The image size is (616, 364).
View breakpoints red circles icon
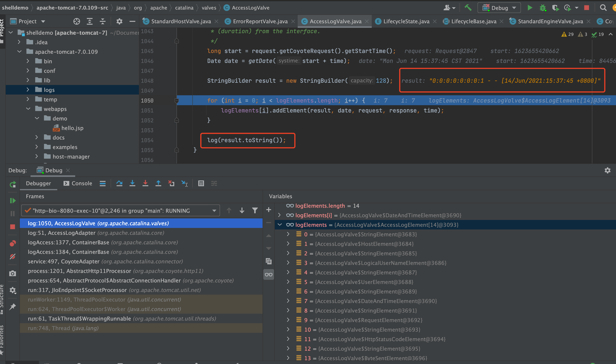(13, 243)
